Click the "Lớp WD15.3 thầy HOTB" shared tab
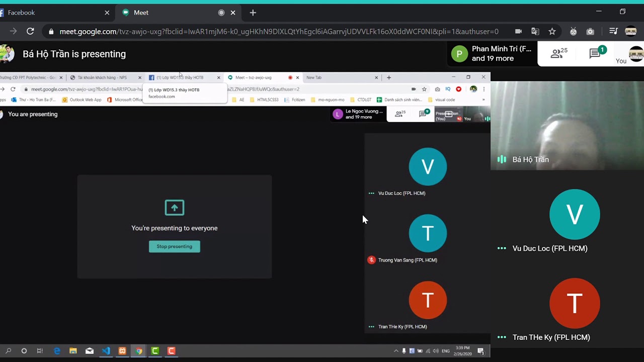The image size is (644, 362). tap(184, 77)
